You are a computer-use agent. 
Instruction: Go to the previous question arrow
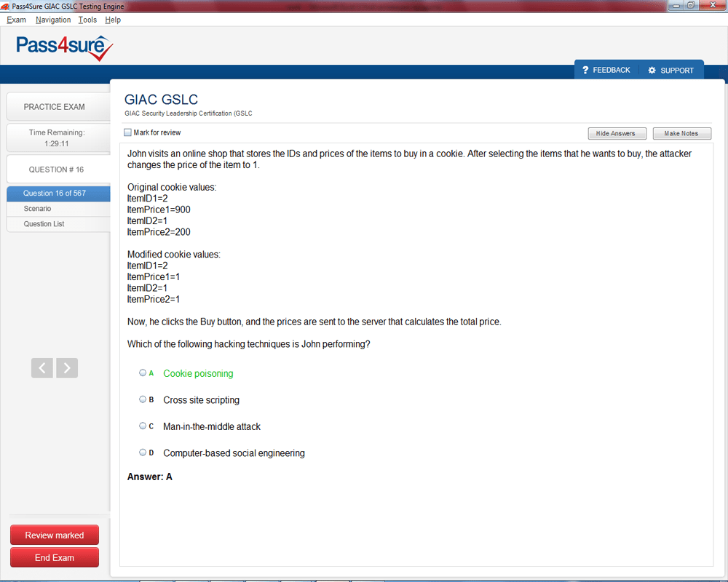[x=42, y=368]
